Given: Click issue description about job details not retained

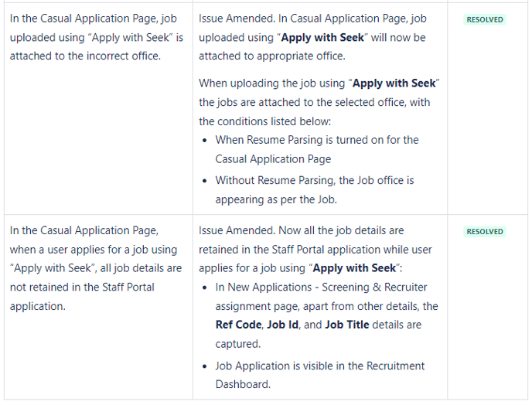Looking at the screenshot, I should tap(96, 268).
